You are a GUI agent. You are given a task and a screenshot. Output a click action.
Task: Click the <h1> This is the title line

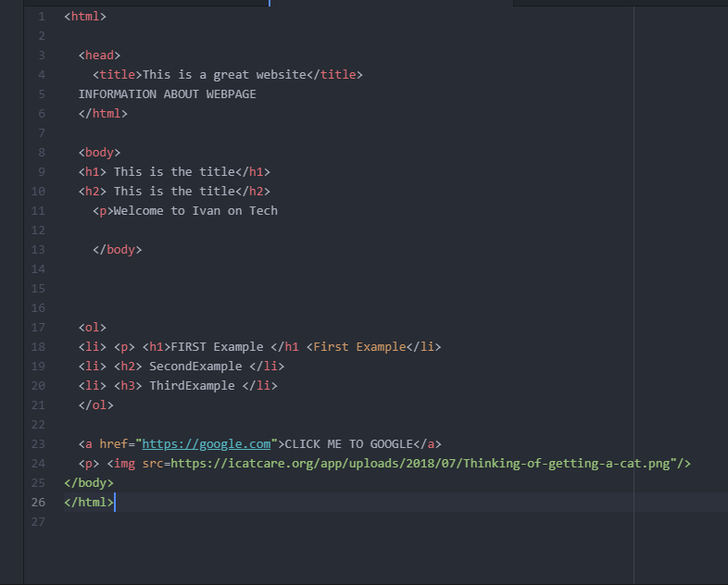coord(174,172)
